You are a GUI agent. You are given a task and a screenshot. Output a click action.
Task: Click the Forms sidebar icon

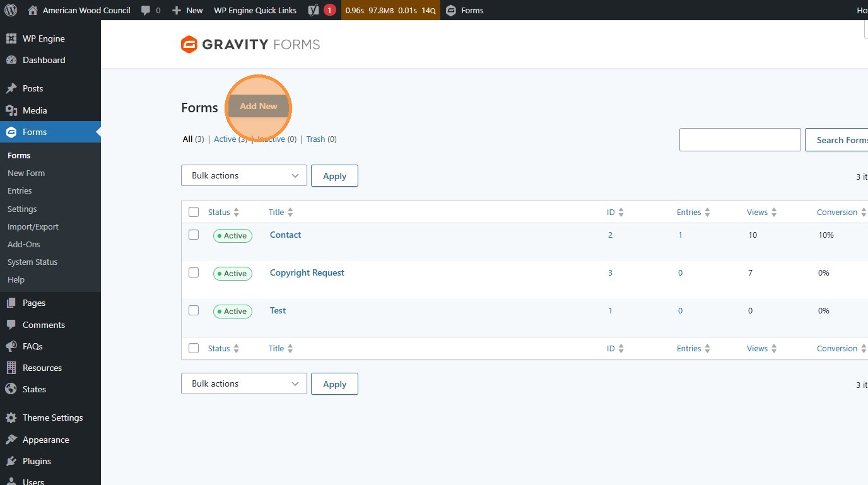11,132
